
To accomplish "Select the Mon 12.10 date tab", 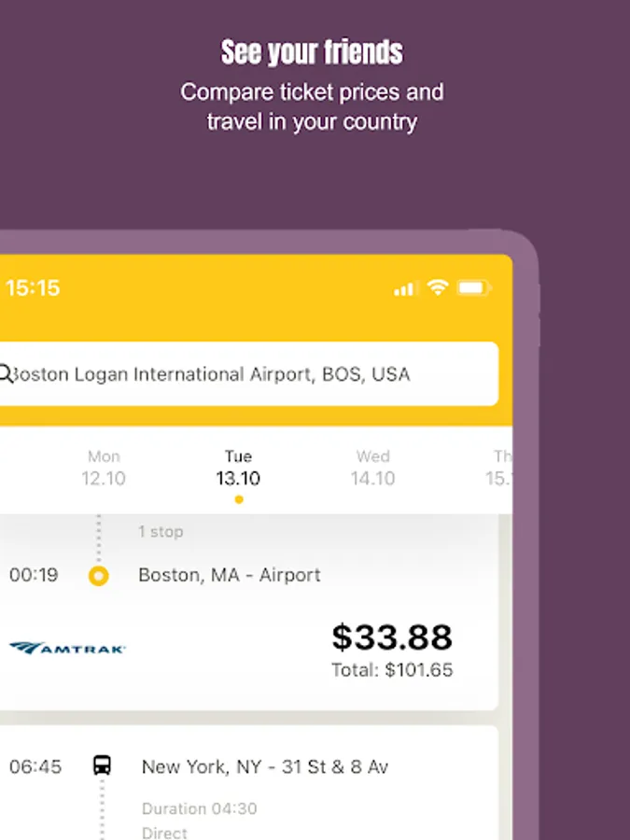I will click(x=104, y=468).
